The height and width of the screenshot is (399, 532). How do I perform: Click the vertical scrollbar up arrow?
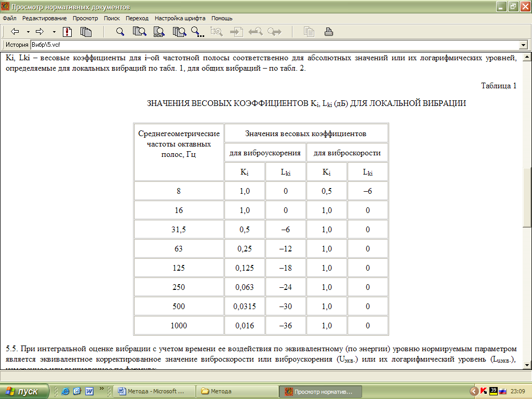point(527,57)
